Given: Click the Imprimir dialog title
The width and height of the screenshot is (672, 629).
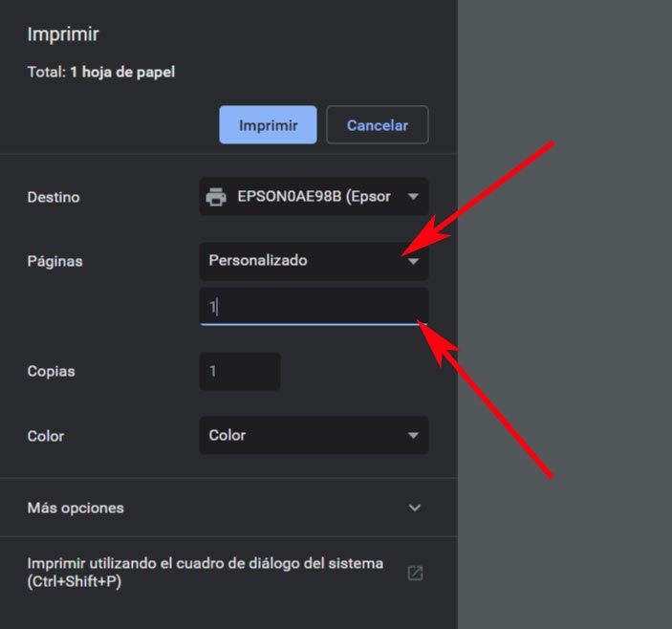Looking at the screenshot, I should click(x=63, y=34).
